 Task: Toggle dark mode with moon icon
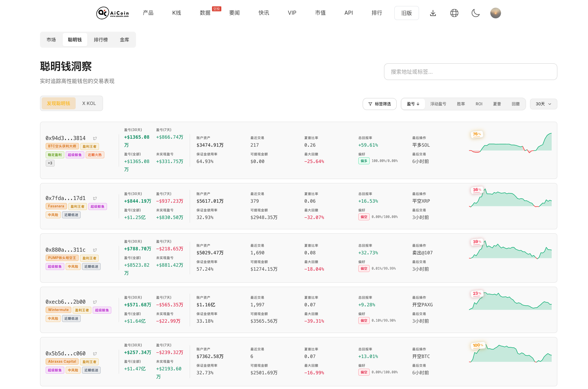pyautogui.click(x=475, y=13)
